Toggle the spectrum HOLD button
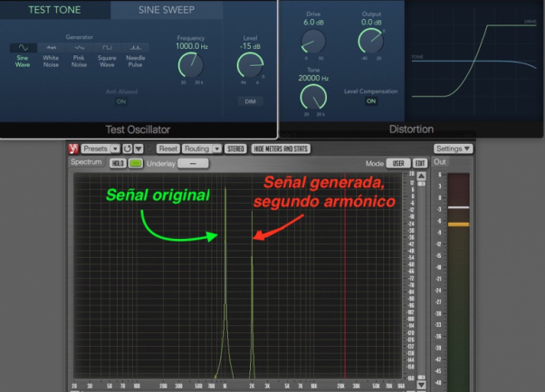The height and width of the screenshot is (392, 545). tap(118, 163)
